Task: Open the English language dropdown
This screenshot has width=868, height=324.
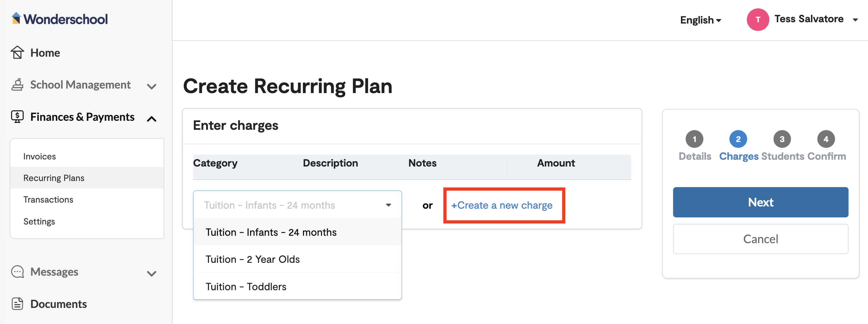Action: coord(701,20)
